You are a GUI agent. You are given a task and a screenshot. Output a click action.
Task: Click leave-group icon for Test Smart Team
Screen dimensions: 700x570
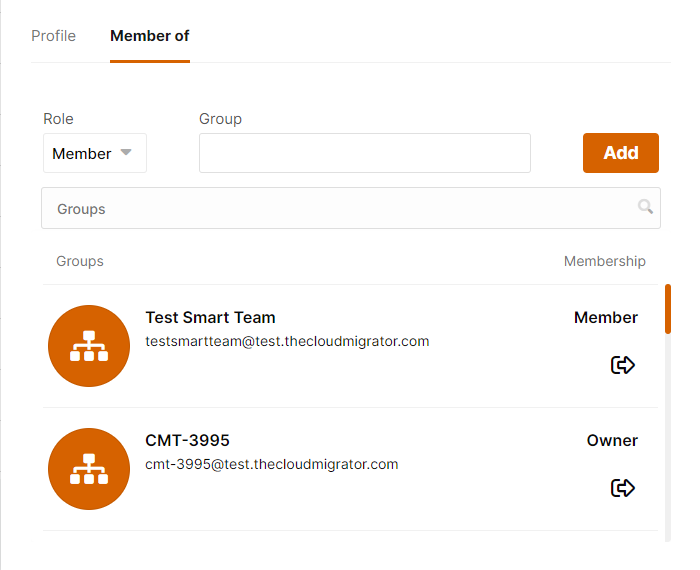click(x=622, y=365)
